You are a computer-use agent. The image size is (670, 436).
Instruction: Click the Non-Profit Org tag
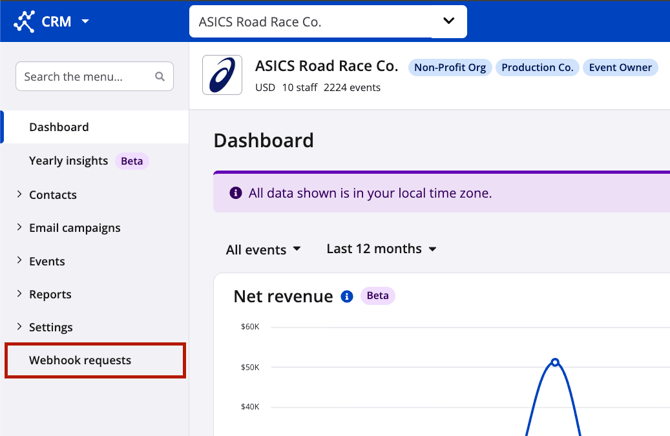point(450,68)
